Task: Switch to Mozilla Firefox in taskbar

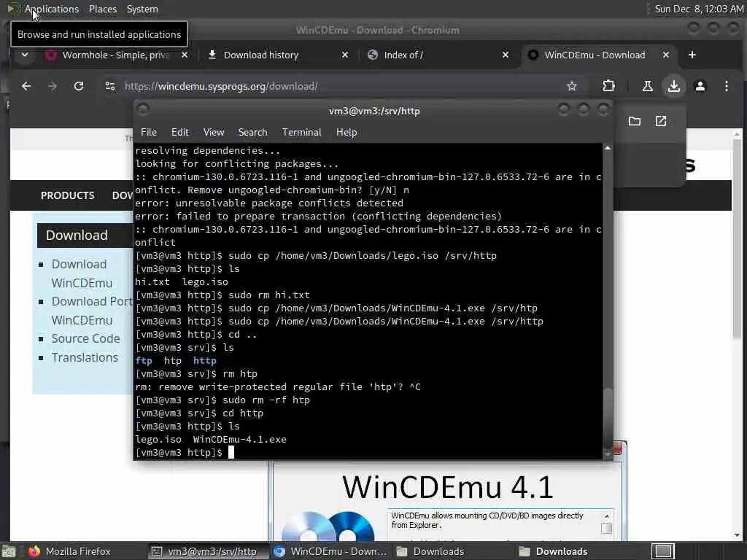Action: tap(69, 551)
